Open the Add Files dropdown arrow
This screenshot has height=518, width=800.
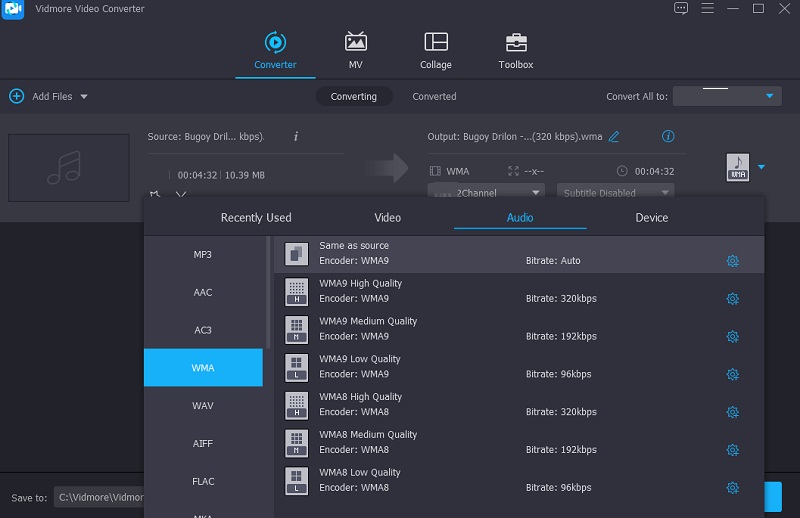coord(84,97)
